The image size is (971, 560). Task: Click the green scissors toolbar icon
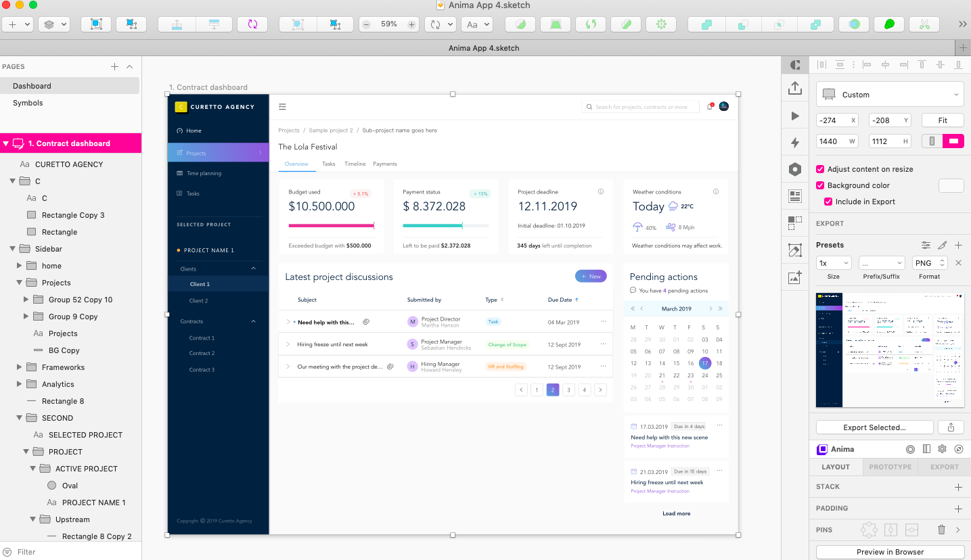925,24
